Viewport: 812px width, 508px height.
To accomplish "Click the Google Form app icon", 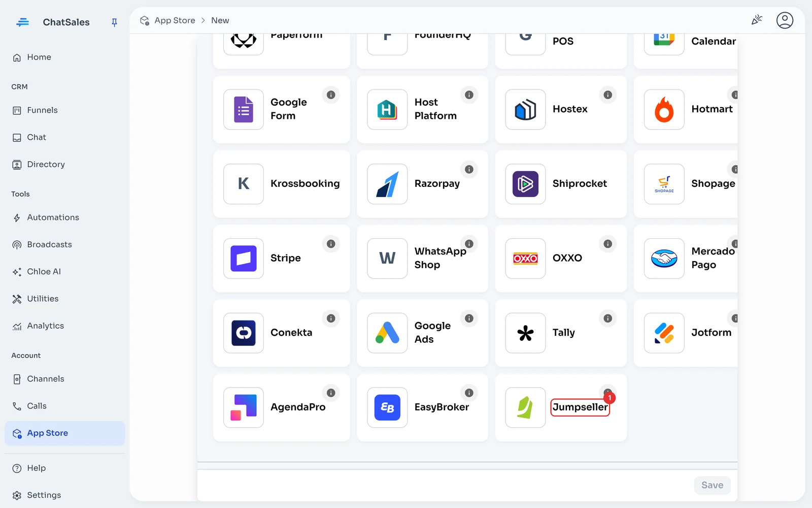I will click(x=244, y=109).
